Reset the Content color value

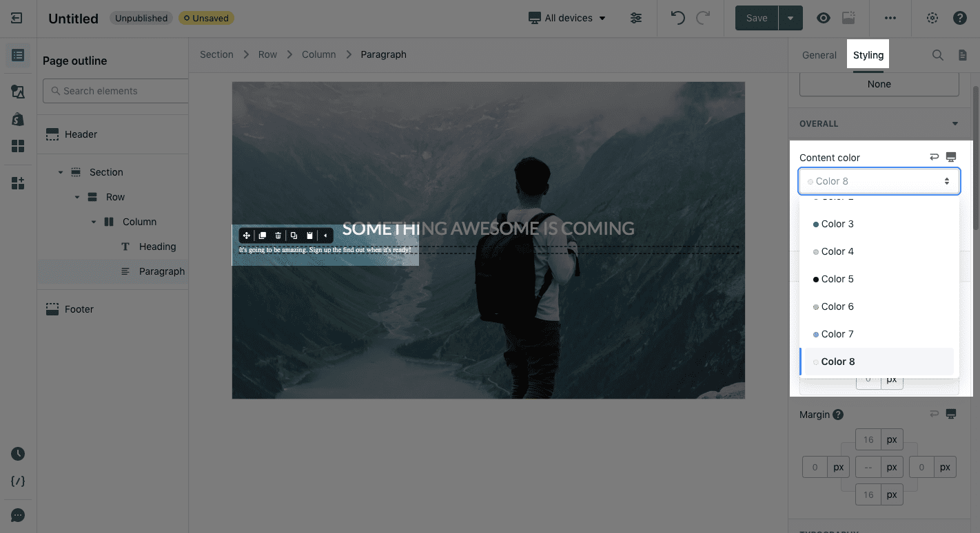tap(935, 157)
